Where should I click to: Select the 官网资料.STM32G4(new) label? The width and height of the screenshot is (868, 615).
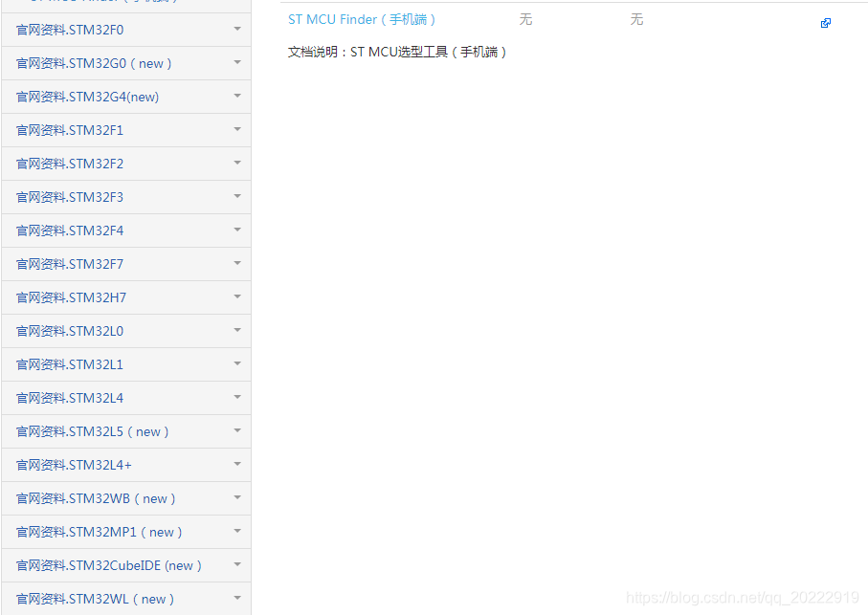pyautogui.click(x=87, y=97)
